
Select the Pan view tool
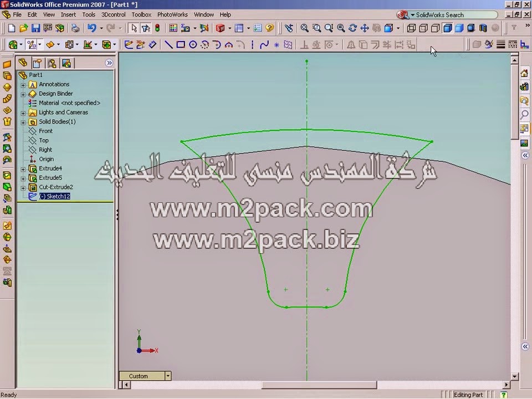[365, 28]
